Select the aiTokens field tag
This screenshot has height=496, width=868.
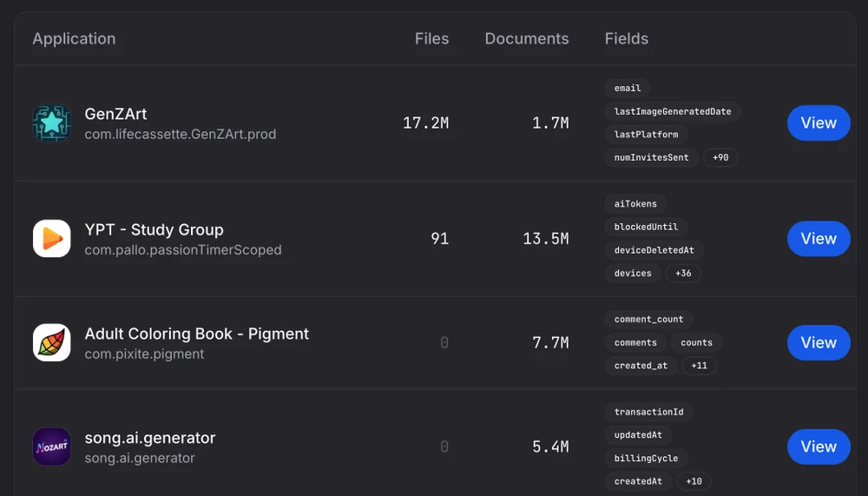click(635, 204)
